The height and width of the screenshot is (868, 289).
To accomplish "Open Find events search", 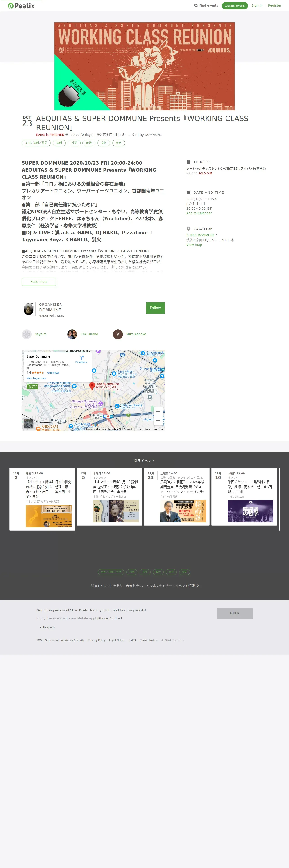I will point(206,5).
